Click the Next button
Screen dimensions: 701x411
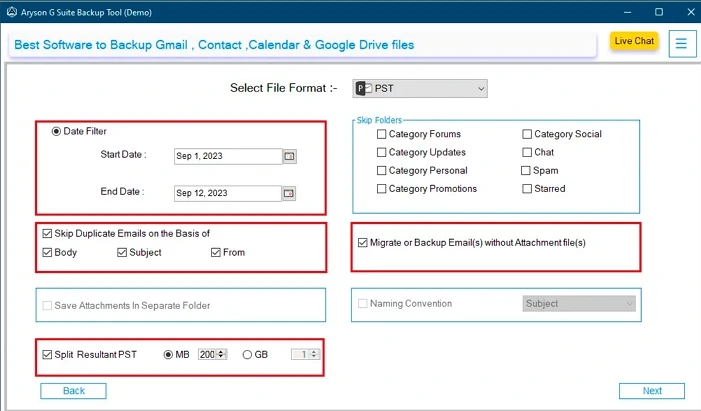click(x=652, y=391)
